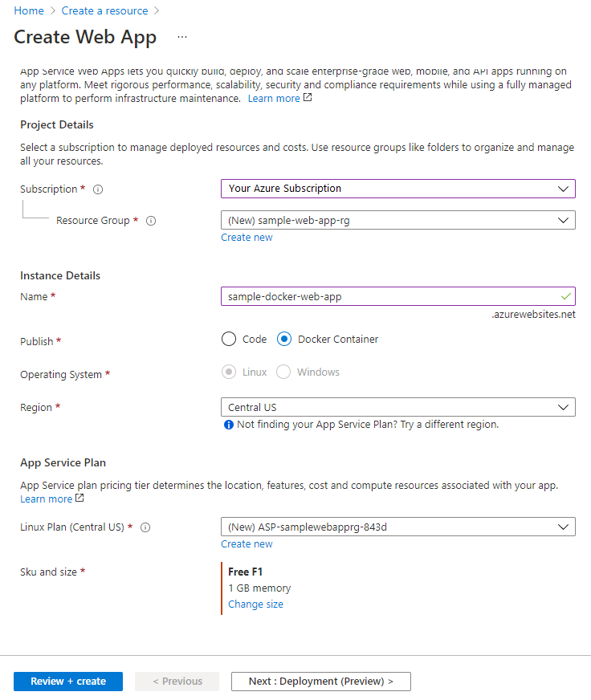Open Try a different region link

click(x=450, y=423)
